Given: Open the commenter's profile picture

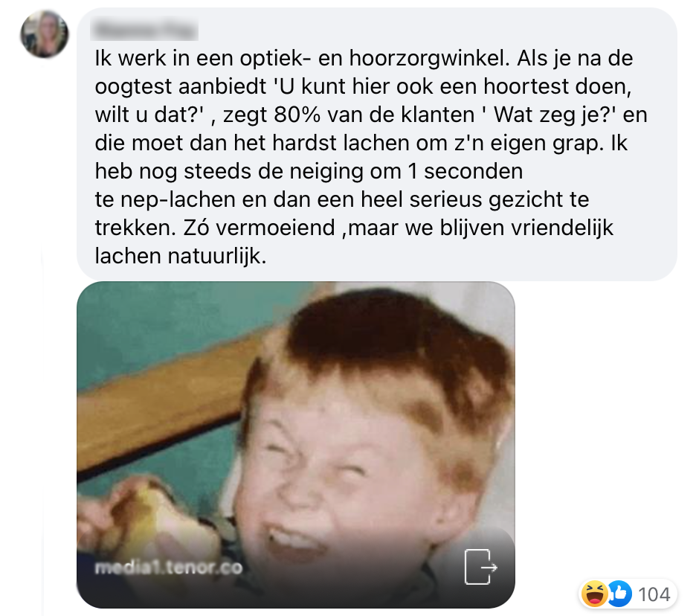Looking at the screenshot, I should tap(45, 34).
